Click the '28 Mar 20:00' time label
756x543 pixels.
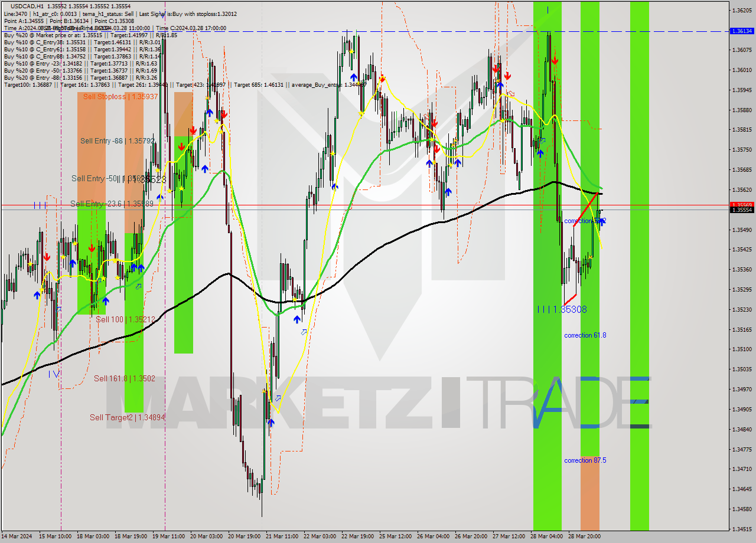point(585,537)
